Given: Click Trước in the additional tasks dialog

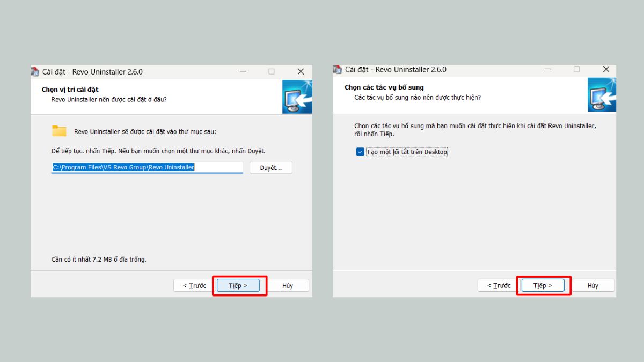Looking at the screenshot, I should [x=499, y=286].
